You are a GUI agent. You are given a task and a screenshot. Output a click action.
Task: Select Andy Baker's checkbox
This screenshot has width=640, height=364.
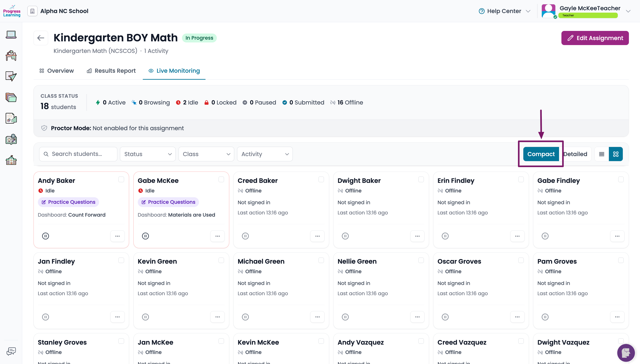121,180
